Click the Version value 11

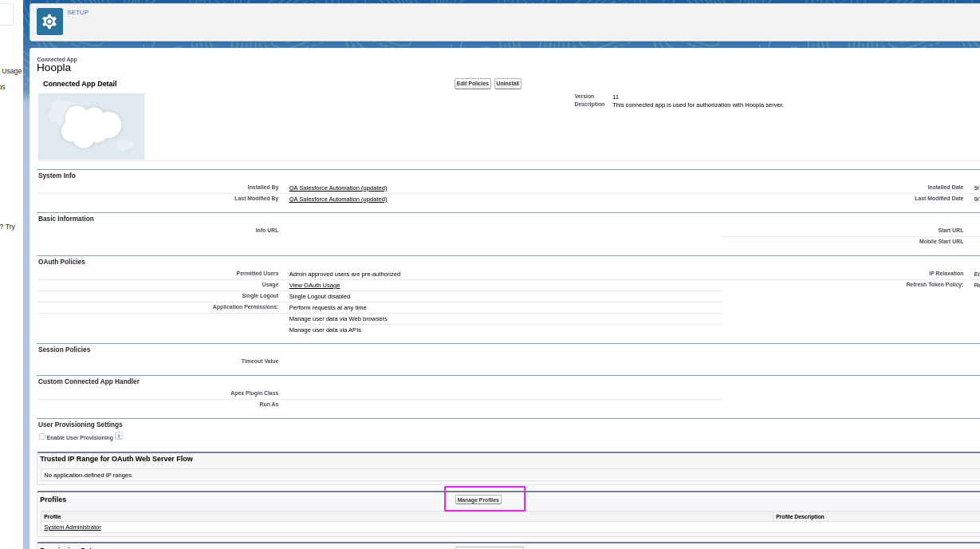[x=616, y=97]
